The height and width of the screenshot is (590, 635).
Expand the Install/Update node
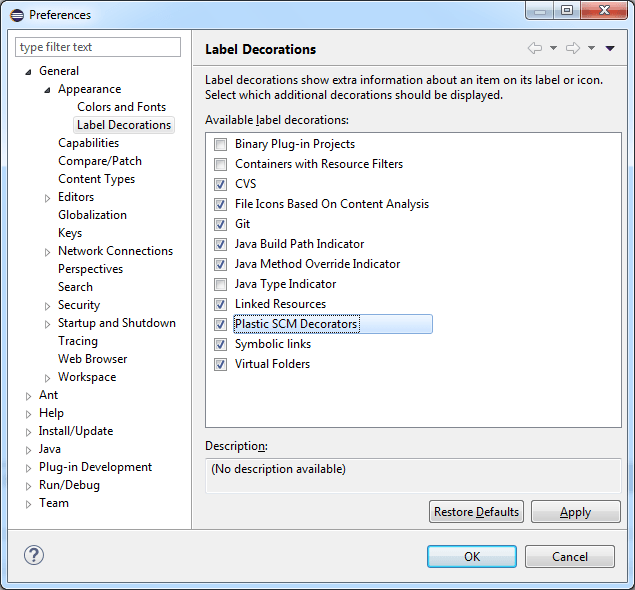pyautogui.click(x=28, y=432)
